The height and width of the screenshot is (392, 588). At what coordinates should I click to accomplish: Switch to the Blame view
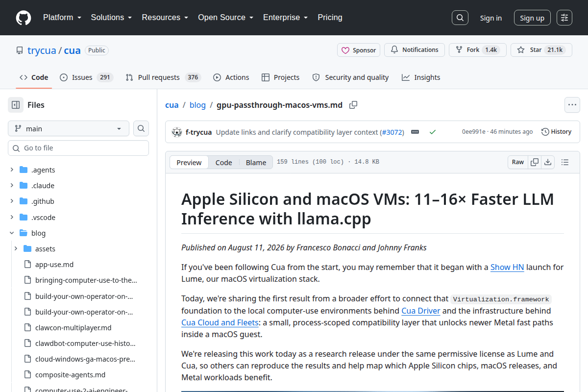pos(256,163)
